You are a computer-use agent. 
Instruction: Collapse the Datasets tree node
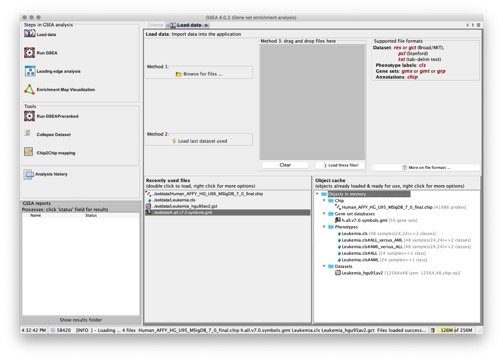click(324, 266)
